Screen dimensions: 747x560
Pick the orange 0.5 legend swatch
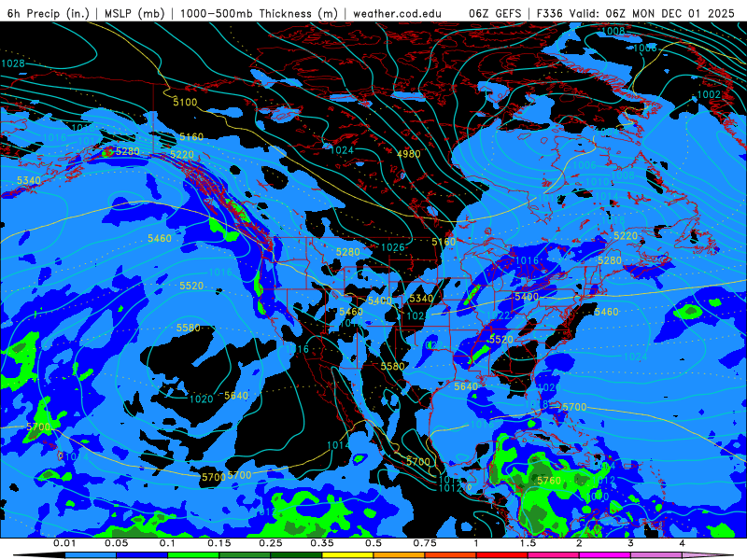tap(400, 555)
